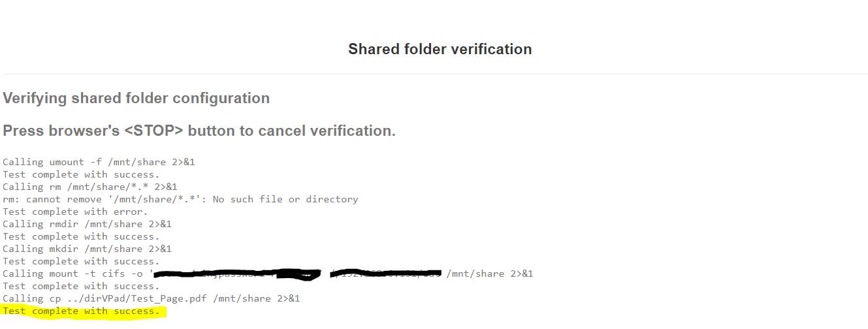Click the "Test complete with error." line
This screenshot has height=329, width=868.
(75, 211)
